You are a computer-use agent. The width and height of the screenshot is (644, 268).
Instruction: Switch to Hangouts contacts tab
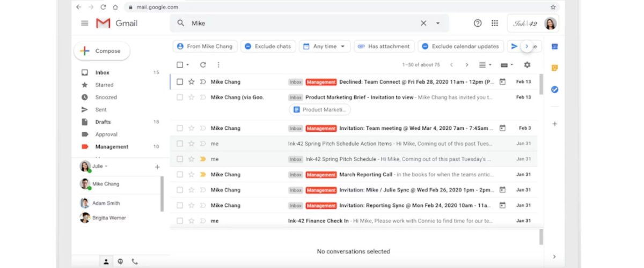(106, 262)
